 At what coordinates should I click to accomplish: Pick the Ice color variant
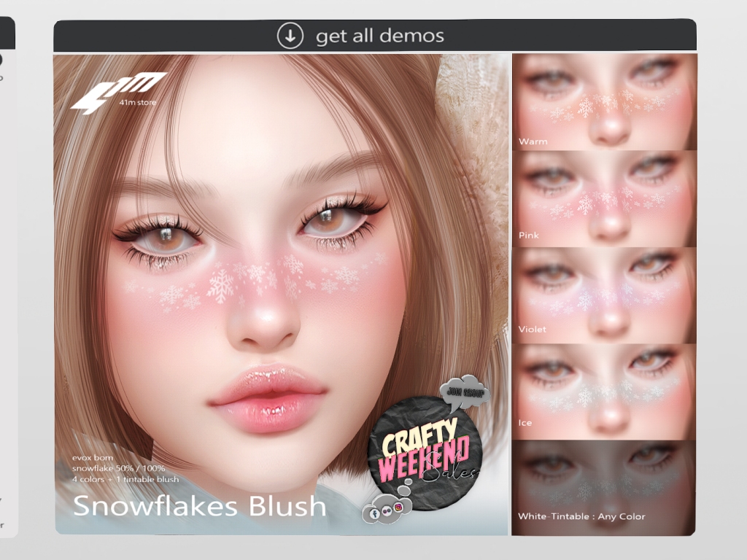coord(603,392)
